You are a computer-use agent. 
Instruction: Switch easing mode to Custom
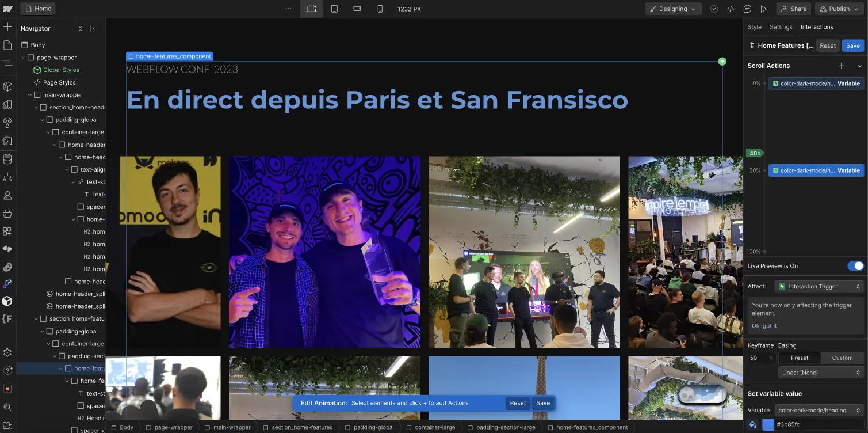(842, 358)
